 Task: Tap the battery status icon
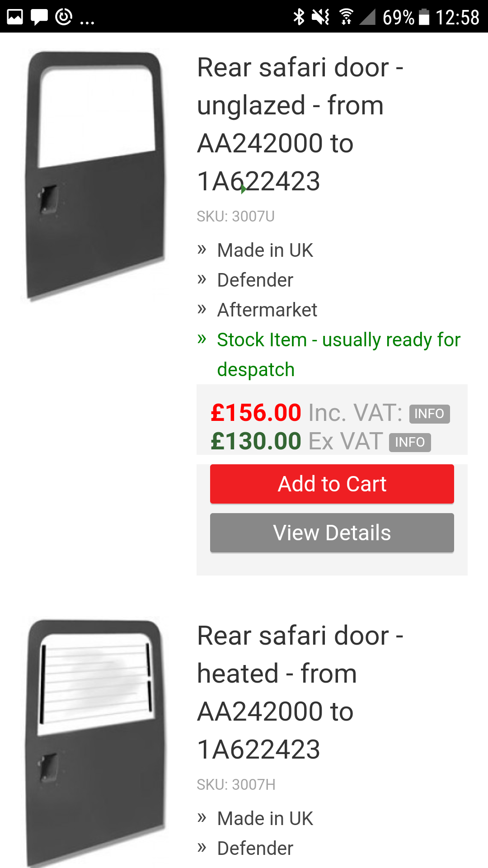pos(424,17)
